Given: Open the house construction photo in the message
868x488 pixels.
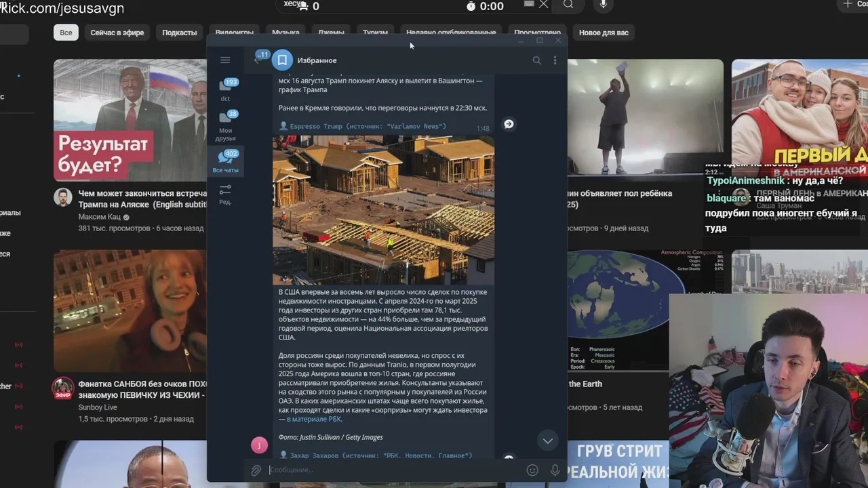Looking at the screenshot, I should coord(383,210).
